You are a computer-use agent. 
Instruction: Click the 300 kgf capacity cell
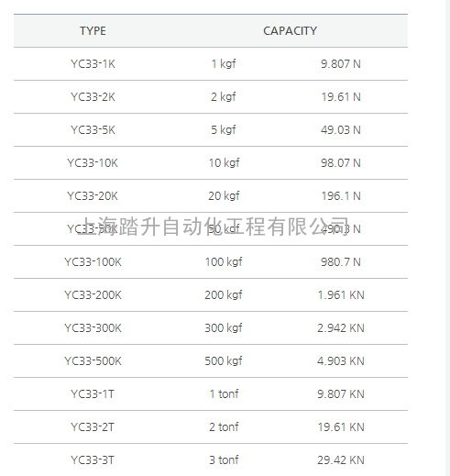[x=224, y=328]
